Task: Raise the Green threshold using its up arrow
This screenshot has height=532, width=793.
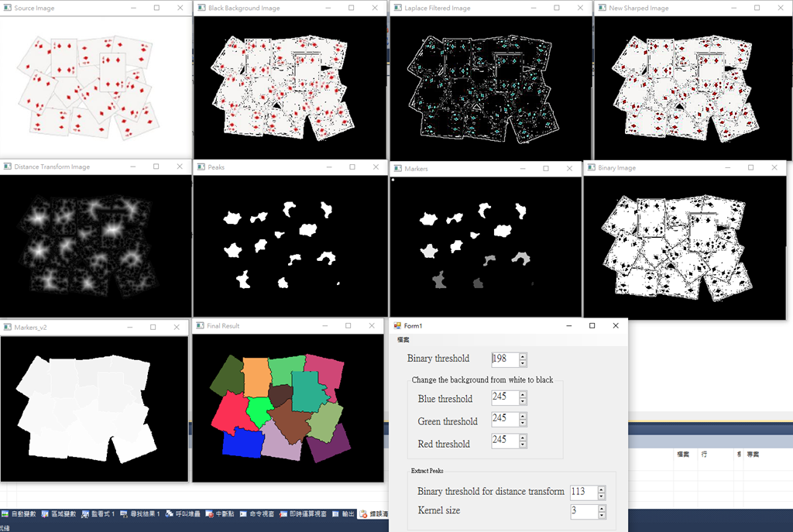Action: click(523, 416)
